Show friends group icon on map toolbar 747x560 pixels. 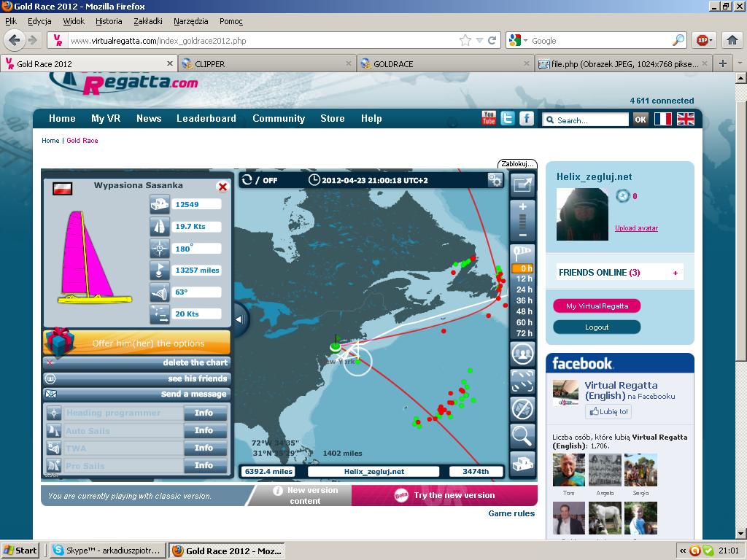(522, 354)
